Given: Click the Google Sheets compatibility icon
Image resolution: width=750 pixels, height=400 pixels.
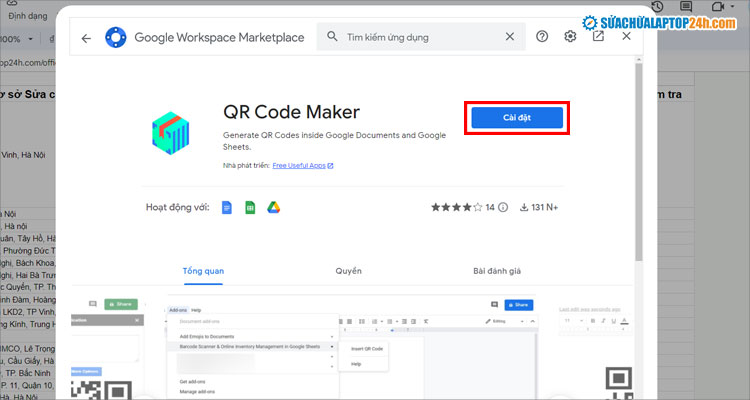Looking at the screenshot, I should [x=249, y=207].
